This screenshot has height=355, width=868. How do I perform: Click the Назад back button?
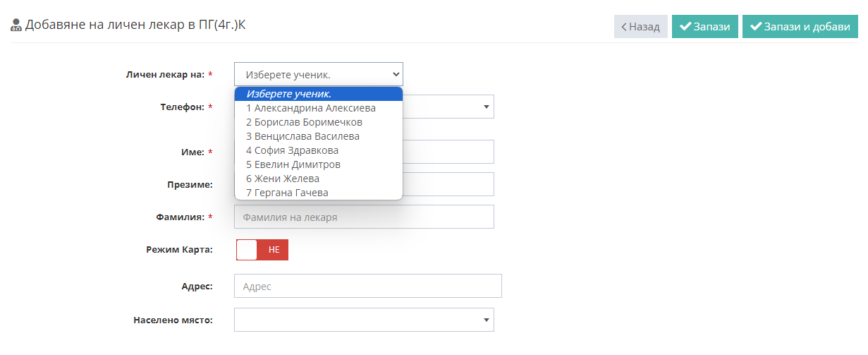click(x=640, y=27)
